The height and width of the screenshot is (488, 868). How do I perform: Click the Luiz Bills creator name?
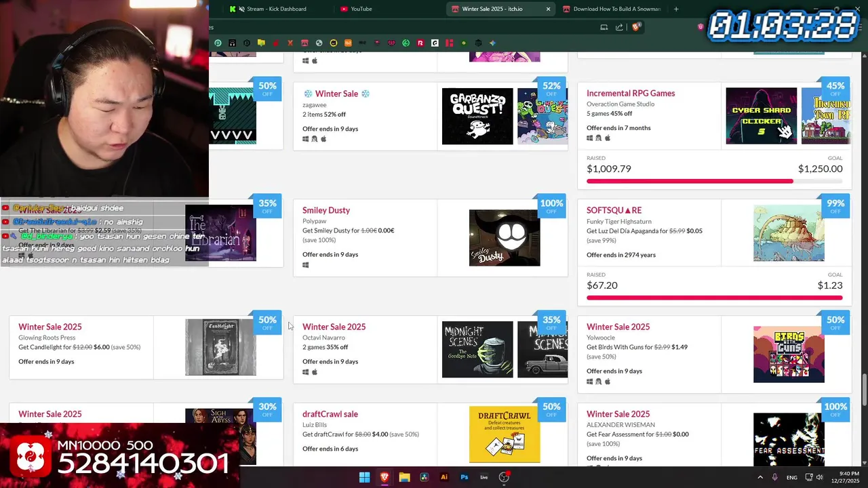[315, 425]
